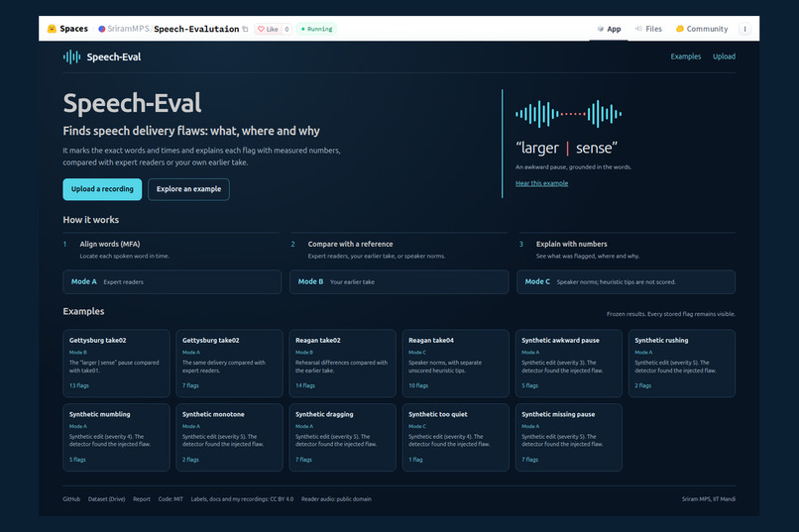Open the Synthetic awkward pause example

click(x=569, y=364)
